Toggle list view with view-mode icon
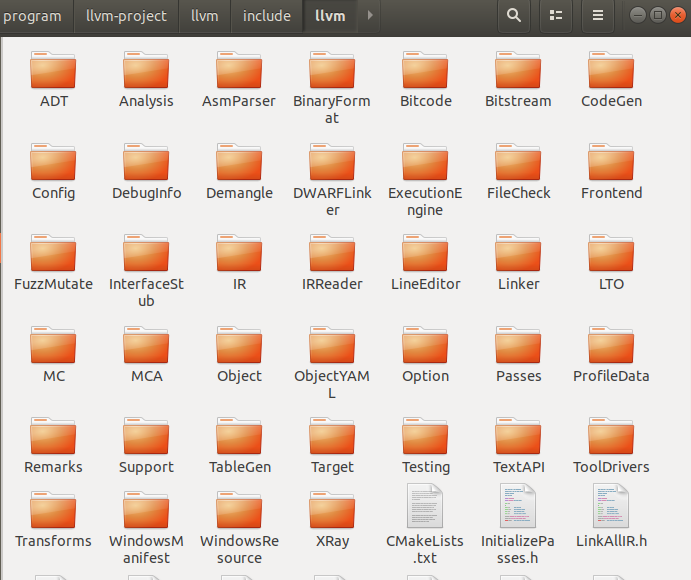 click(x=556, y=16)
